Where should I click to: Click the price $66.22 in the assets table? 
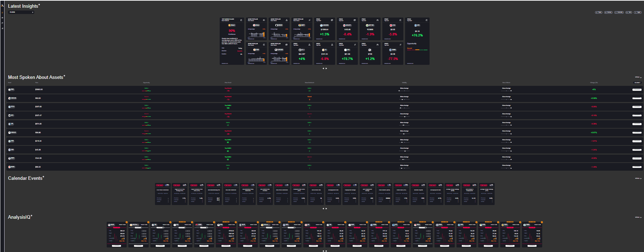tap(38, 167)
